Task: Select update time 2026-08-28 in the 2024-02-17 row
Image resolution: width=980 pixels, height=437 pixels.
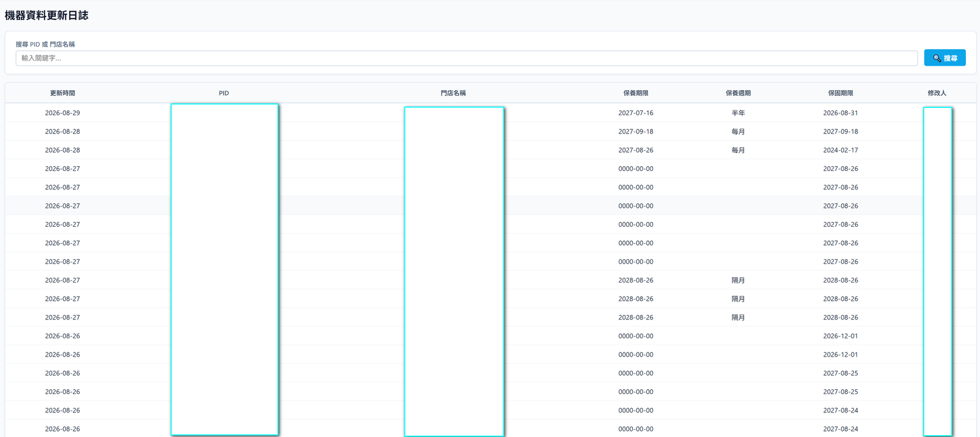Action: click(62, 150)
